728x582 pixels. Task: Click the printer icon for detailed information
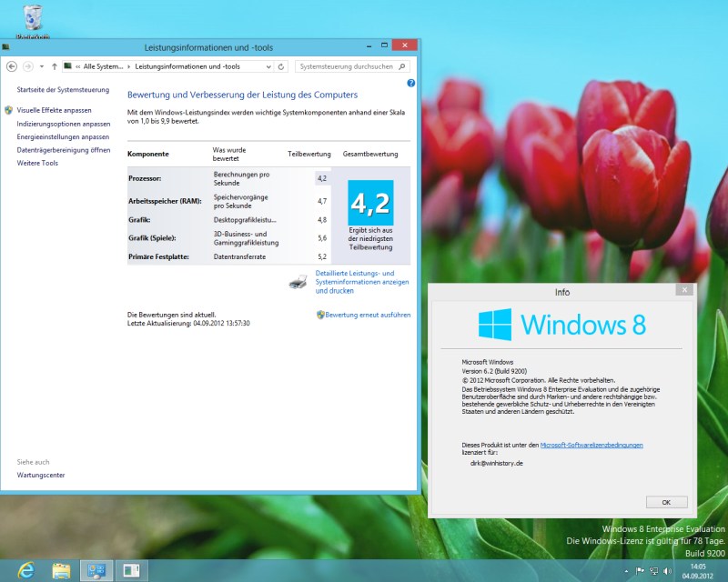pos(298,282)
